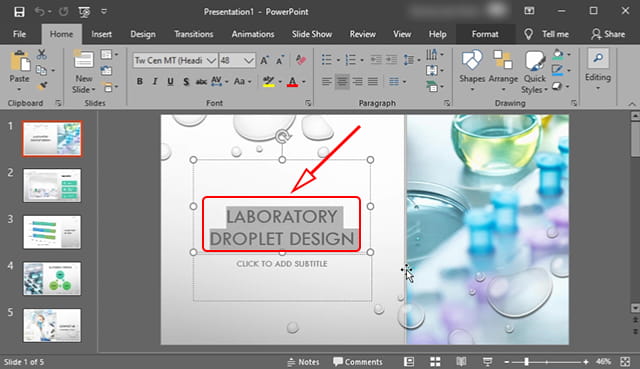Image resolution: width=640 pixels, height=369 pixels.
Task: Click the Copy icon in Clipboard group
Action: [x=41, y=70]
